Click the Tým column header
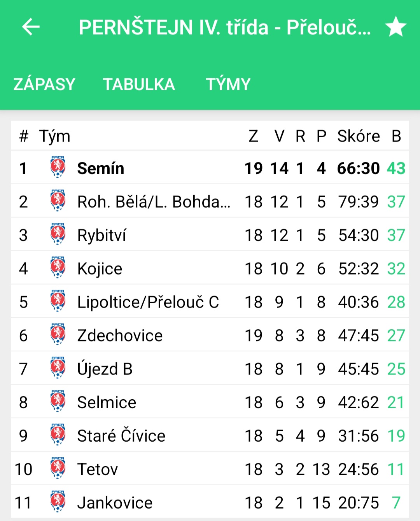 click(x=54, y=137)
